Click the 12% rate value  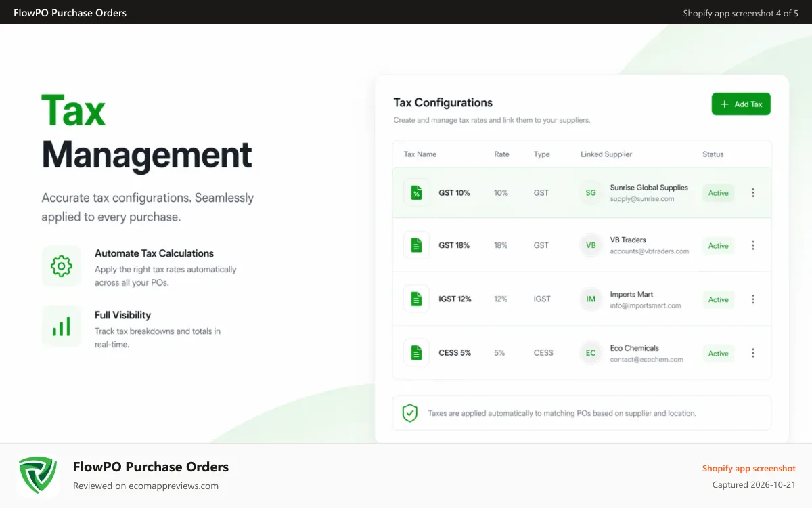coord(501,299)
